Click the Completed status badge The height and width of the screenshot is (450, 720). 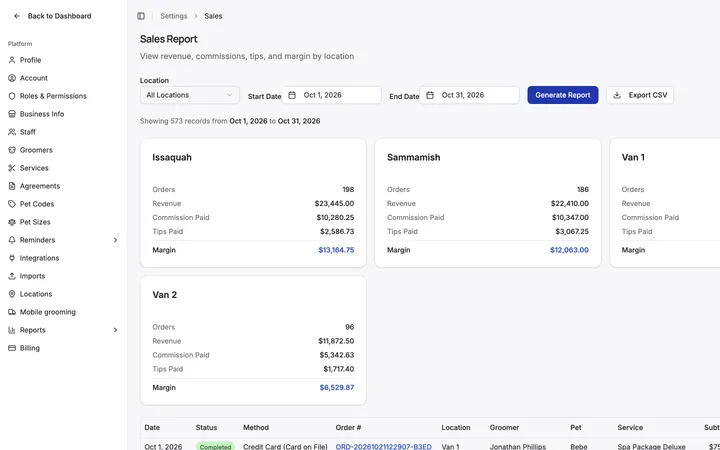[215, 446]
